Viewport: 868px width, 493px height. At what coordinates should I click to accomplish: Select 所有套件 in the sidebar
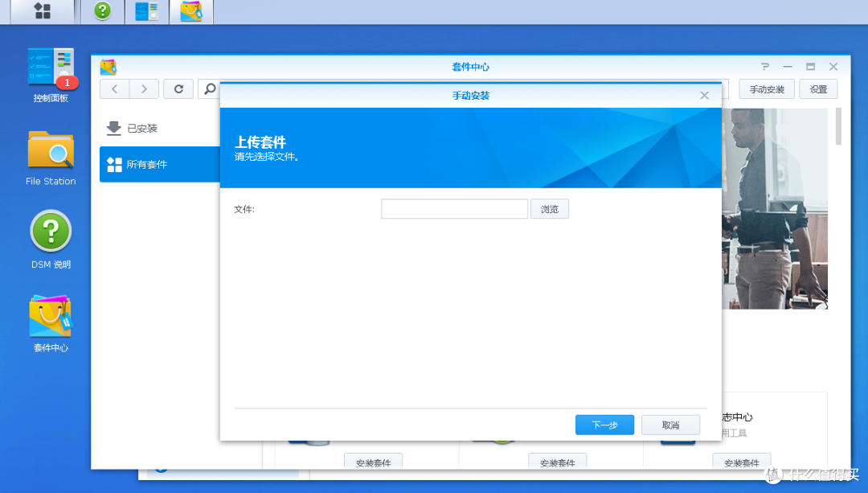(160, 164)
